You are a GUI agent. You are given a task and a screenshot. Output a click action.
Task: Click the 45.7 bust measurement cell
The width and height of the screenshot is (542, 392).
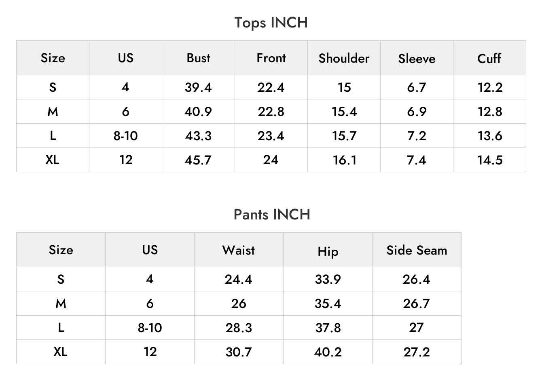(198, 160)
